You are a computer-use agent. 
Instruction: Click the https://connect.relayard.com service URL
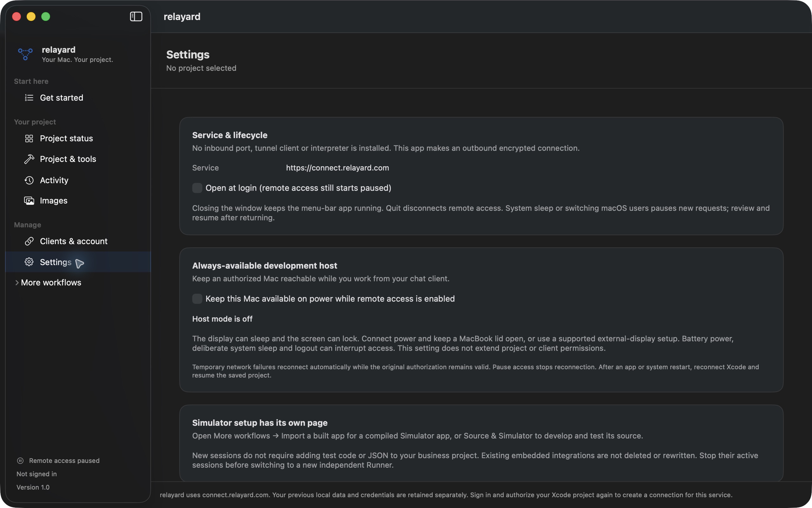click(x=337, y=168)
